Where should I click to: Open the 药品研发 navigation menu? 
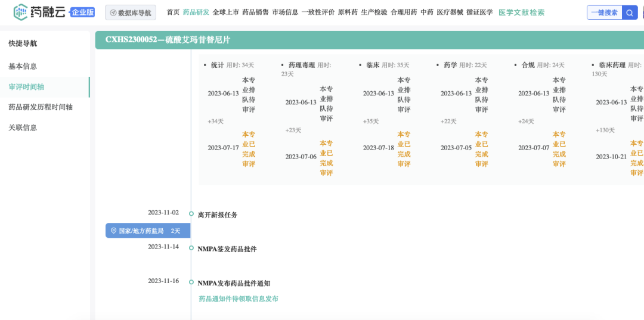coord(196,13)
